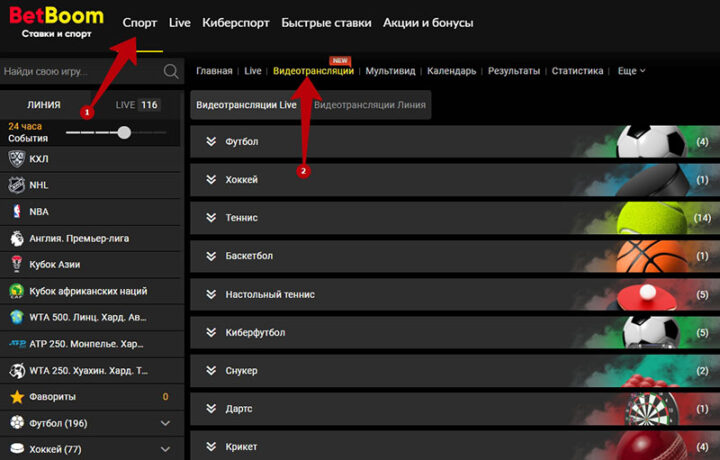Switch to the LIVE 116 toggle
The width and height of the screenshot is (720, 460).
(x=137, y=105)
